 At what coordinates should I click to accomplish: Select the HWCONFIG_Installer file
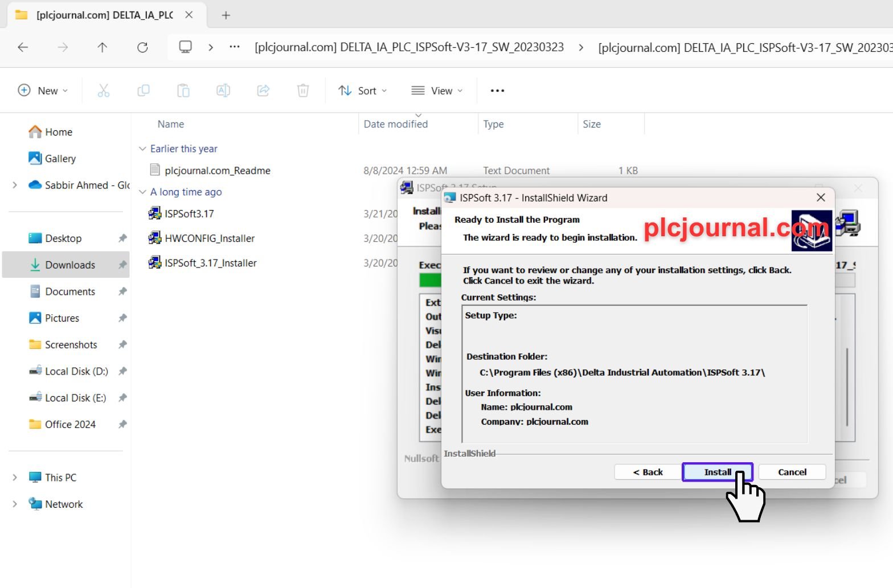click(x=210, y=238)
